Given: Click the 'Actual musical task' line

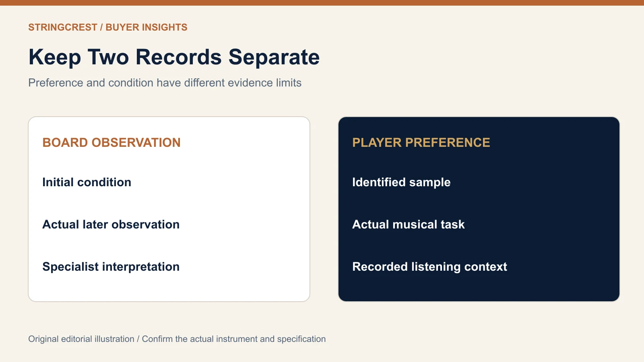Looking at the screenshot, I should click(409, 224).
